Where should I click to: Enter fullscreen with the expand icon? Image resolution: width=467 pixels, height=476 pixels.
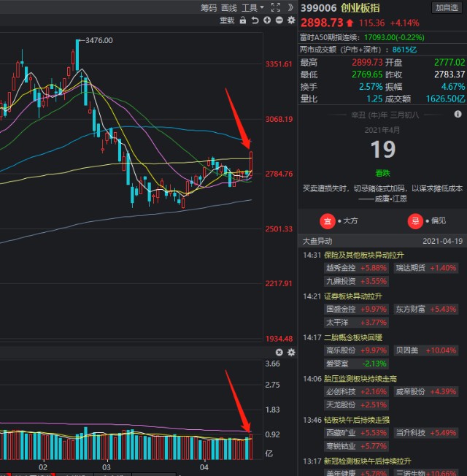coord(276,7)
